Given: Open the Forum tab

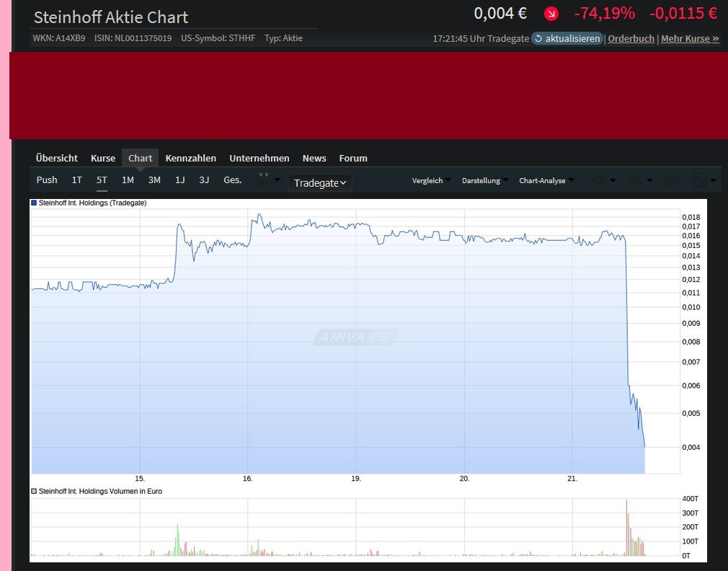Looking at the screenshot, I should 353,158.
